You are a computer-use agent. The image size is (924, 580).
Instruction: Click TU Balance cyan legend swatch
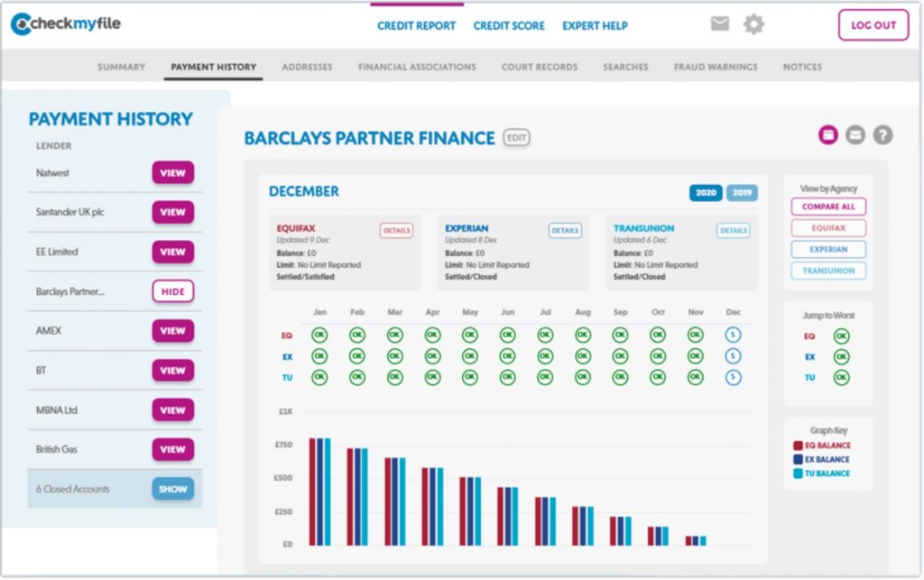tap(798, 474)
